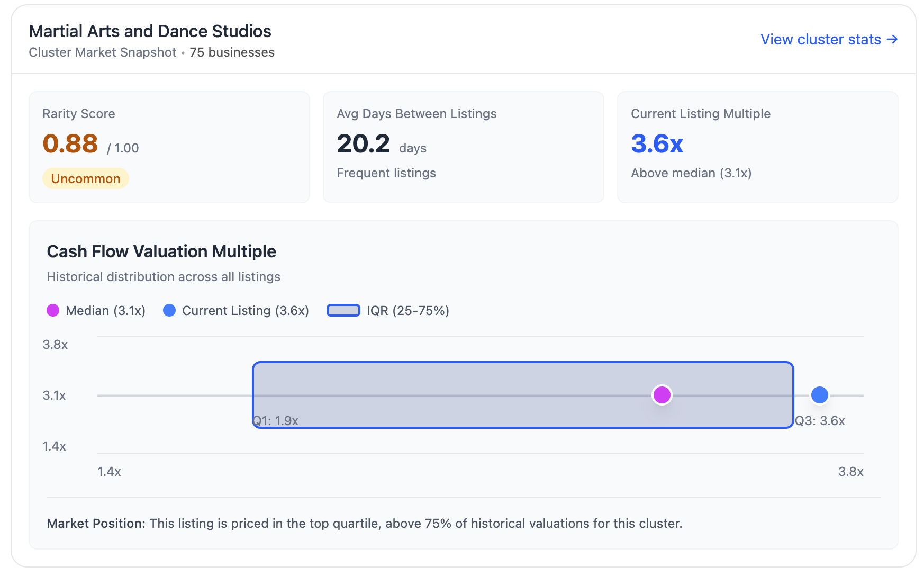Click the Frequent listings text

click(x=386, y=173)
